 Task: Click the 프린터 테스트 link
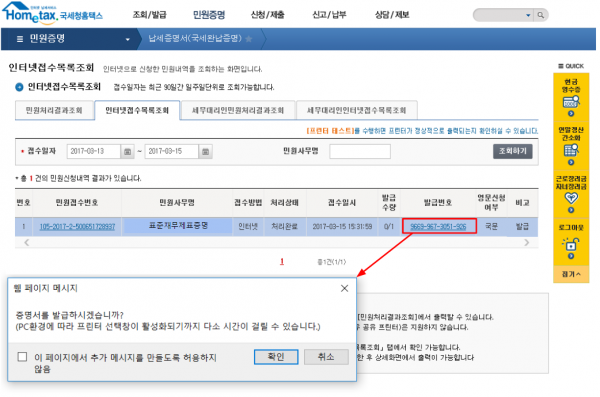click(330, 131)
